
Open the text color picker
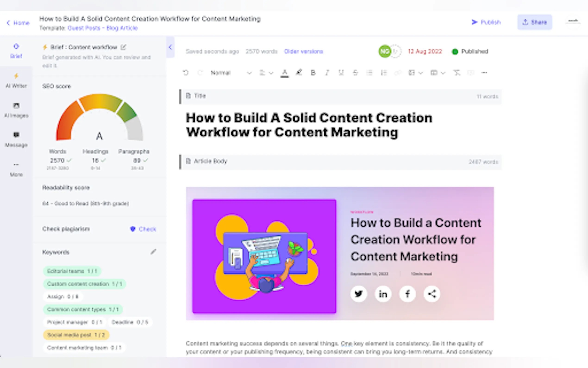(285, 73)
